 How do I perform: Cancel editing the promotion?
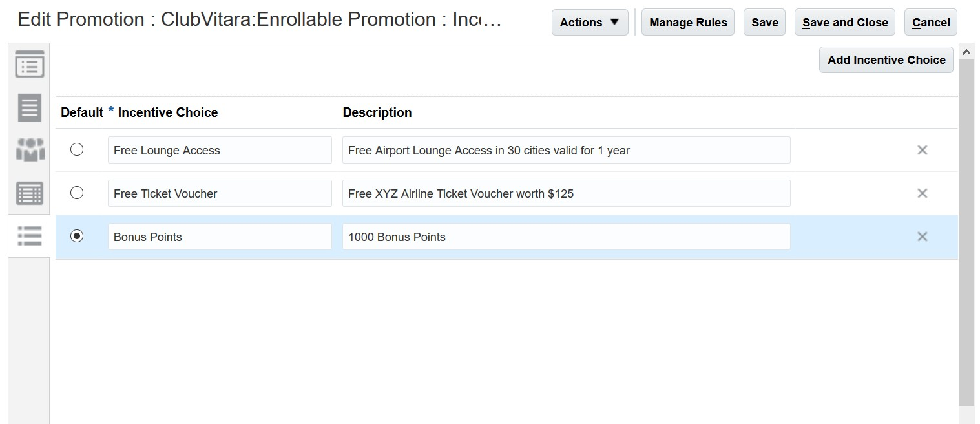930,23
